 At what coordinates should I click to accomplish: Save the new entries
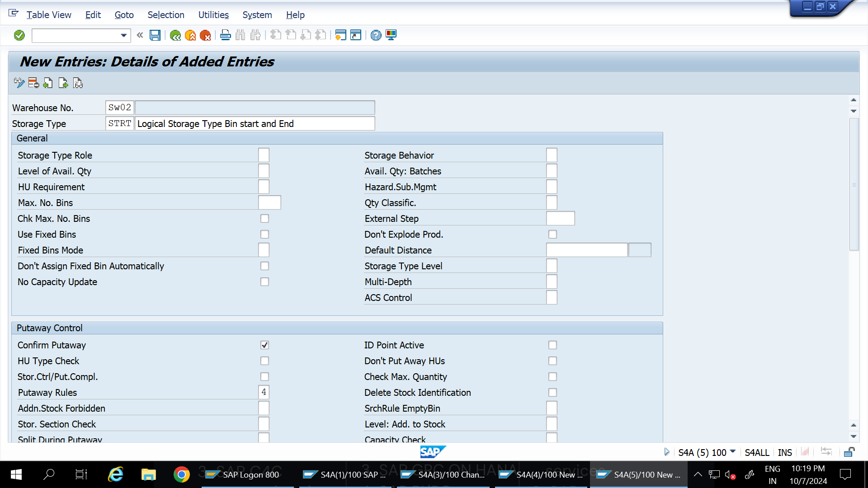coord(155,35)
